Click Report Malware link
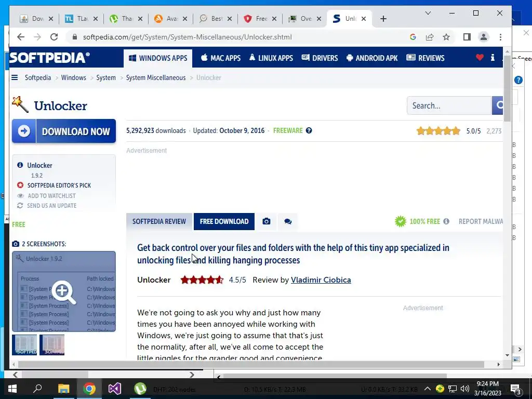The image size is (532, 399). [481, 221]
